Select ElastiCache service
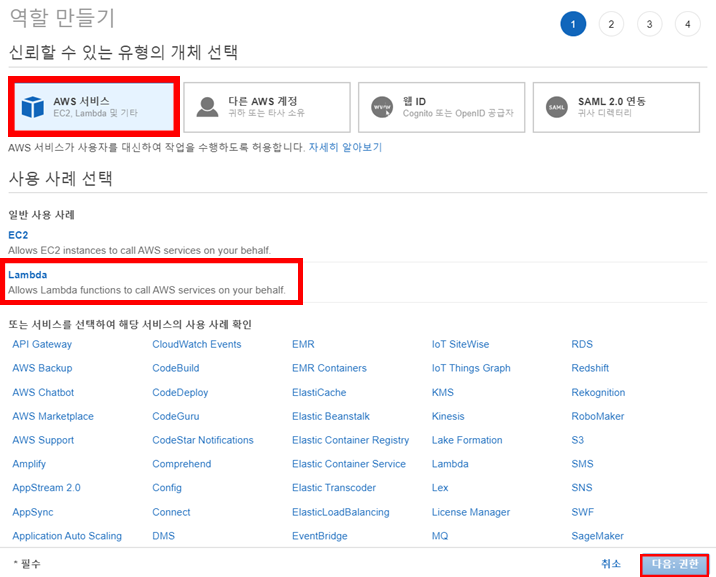 (319, 392)
